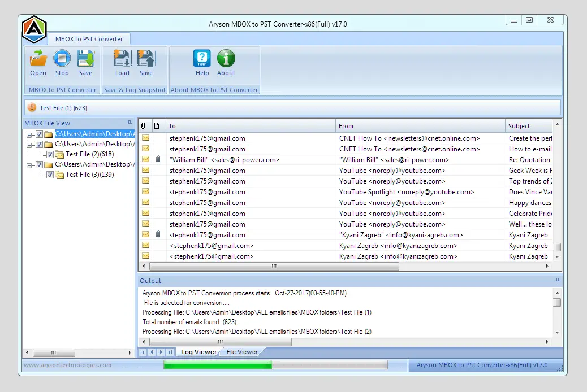Click the folder icon of Test File (2)(618)
587x392 pixels.
(x=59, y=154)
